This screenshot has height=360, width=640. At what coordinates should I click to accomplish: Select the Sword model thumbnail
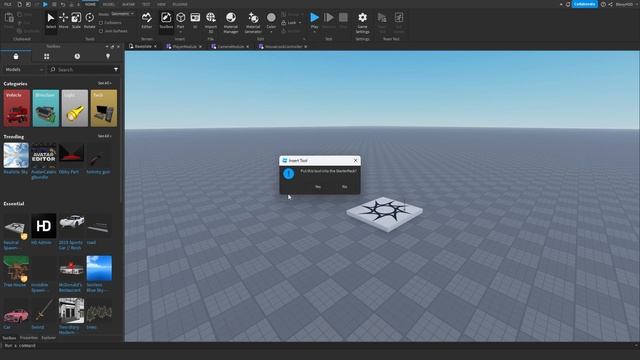[44, 311]
